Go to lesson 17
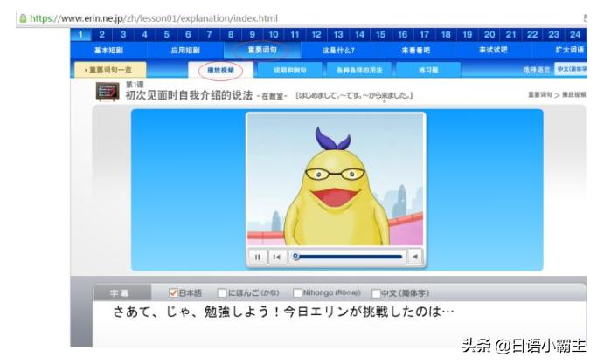 coord(424,35)
